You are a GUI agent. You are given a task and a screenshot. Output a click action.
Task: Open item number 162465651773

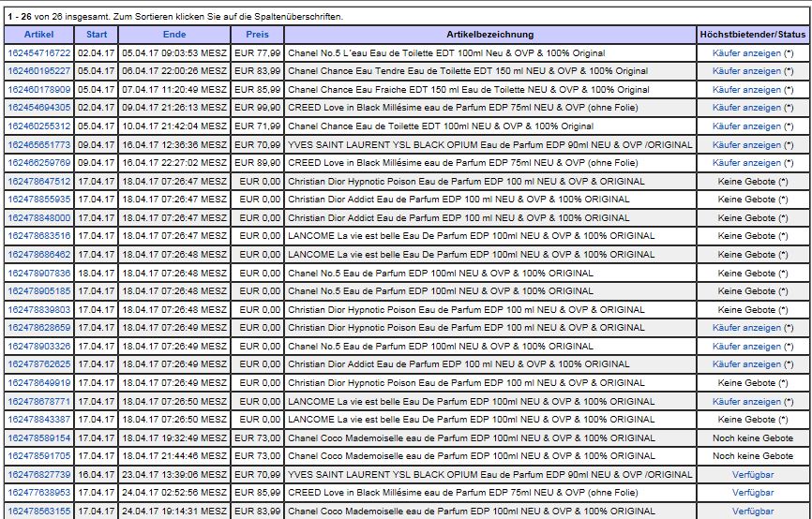pyautogui.click(x=38, y=145)
